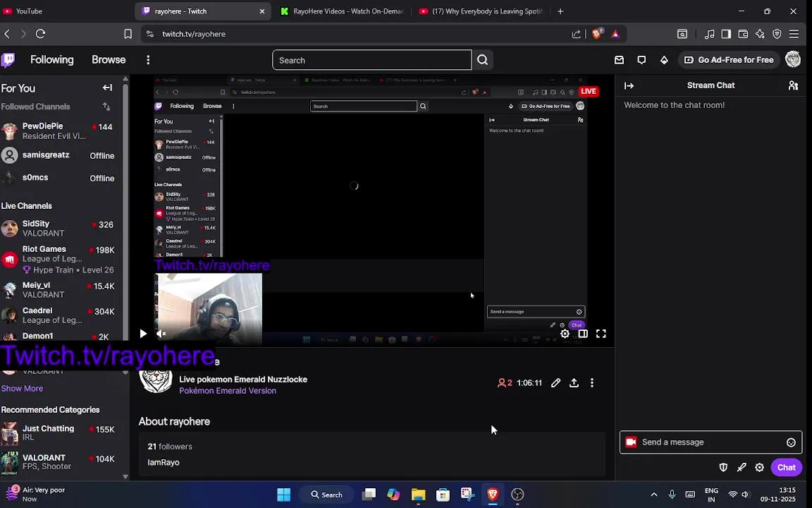
Task: Click the Brave Shields lion icon
Action: coord(596,34)
